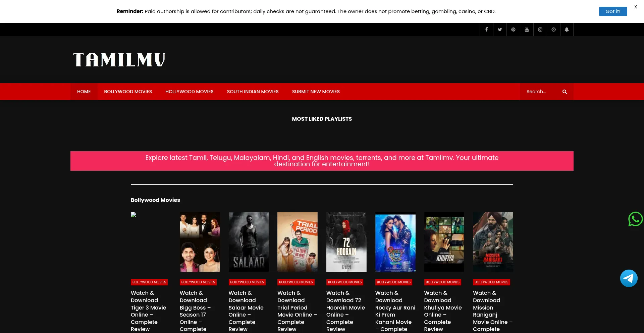Open the Telegram floating icon
The width and height of the screenshot is (644, 333).
(629, 278)
